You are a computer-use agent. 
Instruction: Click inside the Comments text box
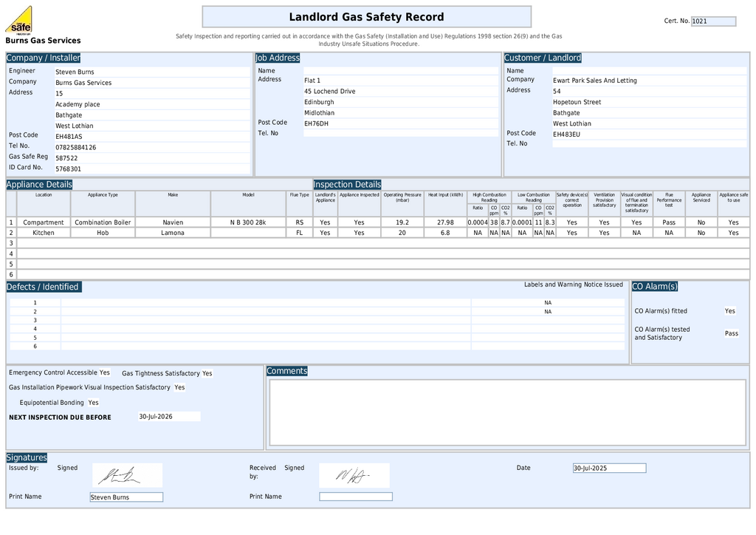tap(507, 412)
